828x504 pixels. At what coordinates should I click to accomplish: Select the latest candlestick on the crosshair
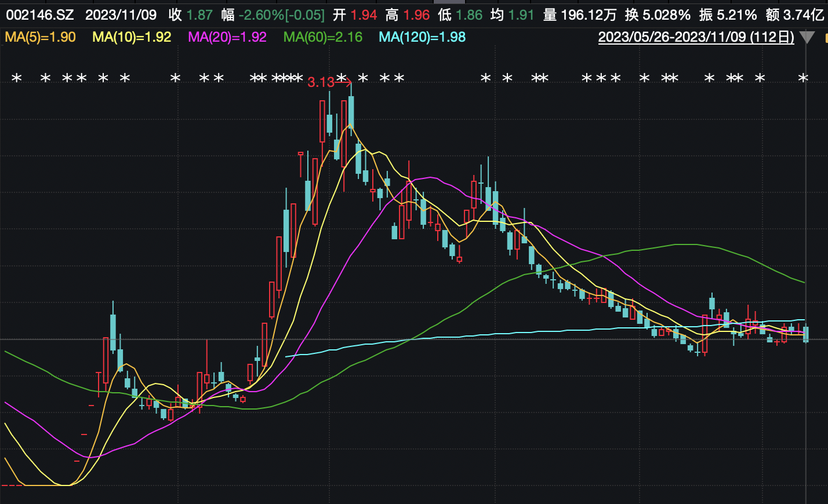805,334
